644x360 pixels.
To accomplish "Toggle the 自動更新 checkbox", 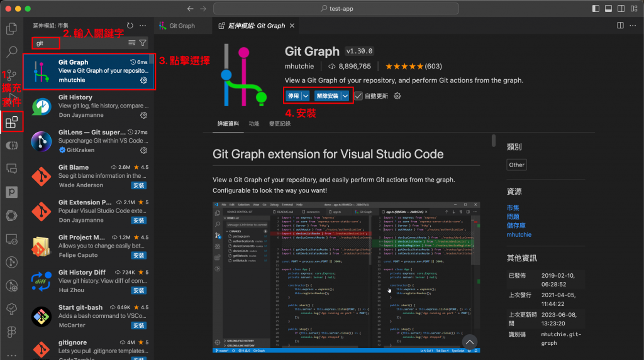I will click(x=358, y=95).
